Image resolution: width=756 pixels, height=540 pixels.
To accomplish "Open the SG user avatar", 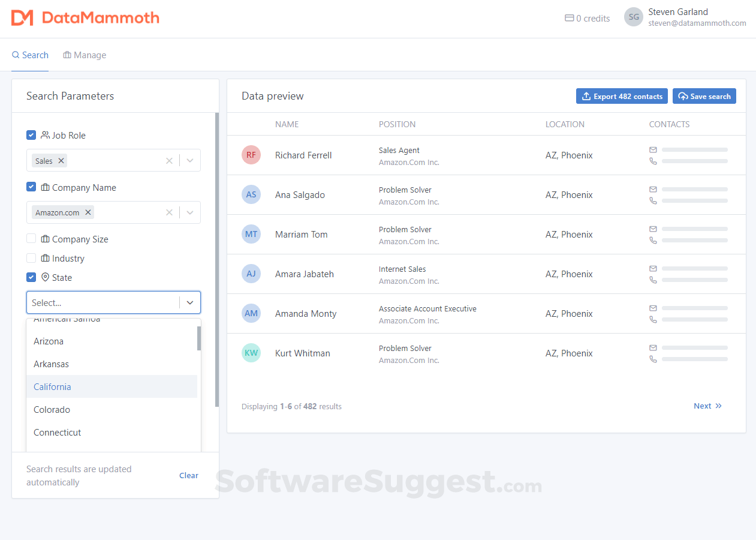I will 634,17.
